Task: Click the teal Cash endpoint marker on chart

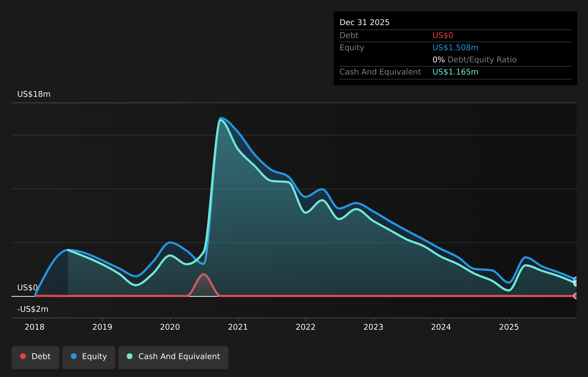Action: tap(576, 284)
